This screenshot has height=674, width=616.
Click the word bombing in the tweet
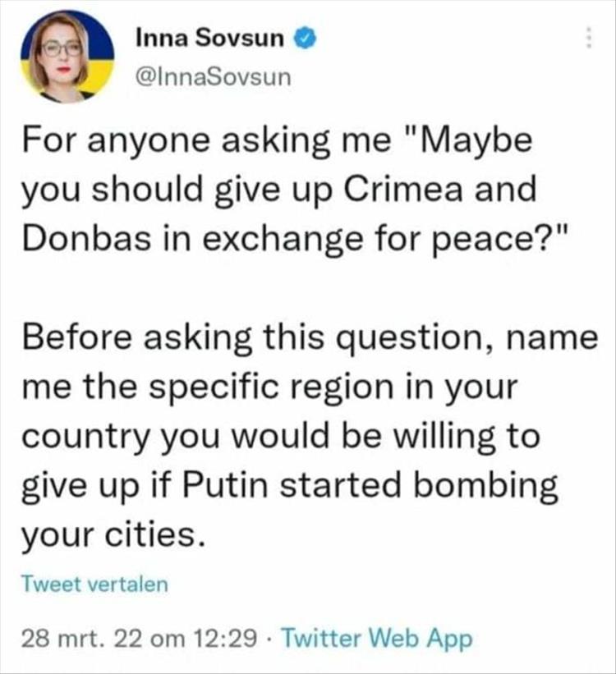485,486
